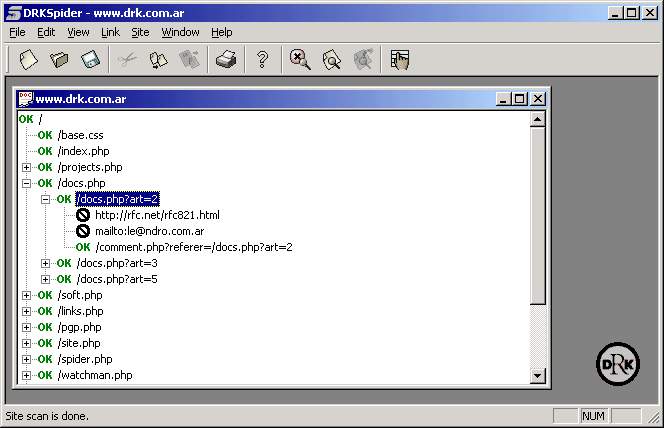Click the tree scrollbar up arrow

537,119
